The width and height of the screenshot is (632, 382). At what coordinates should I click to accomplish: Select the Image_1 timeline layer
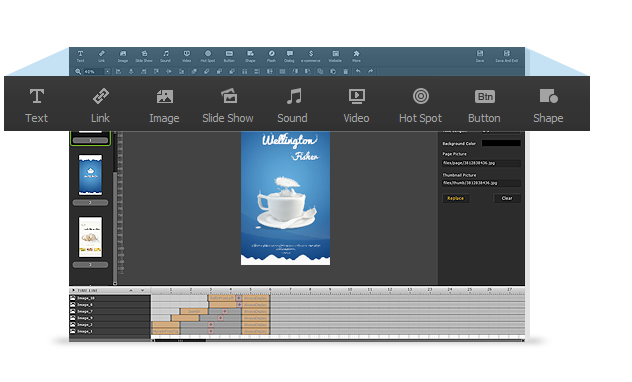point(110,331)
